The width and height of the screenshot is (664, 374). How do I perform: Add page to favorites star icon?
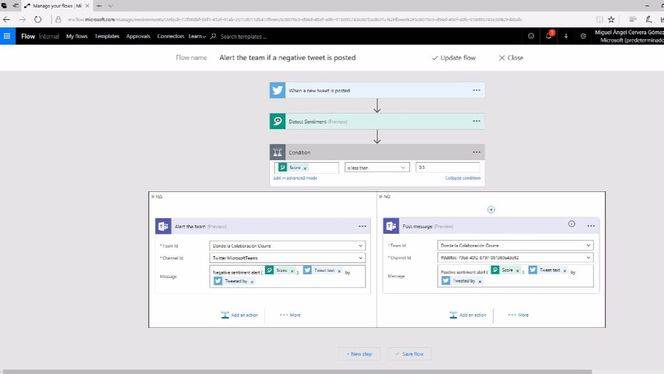pos(611,19)
